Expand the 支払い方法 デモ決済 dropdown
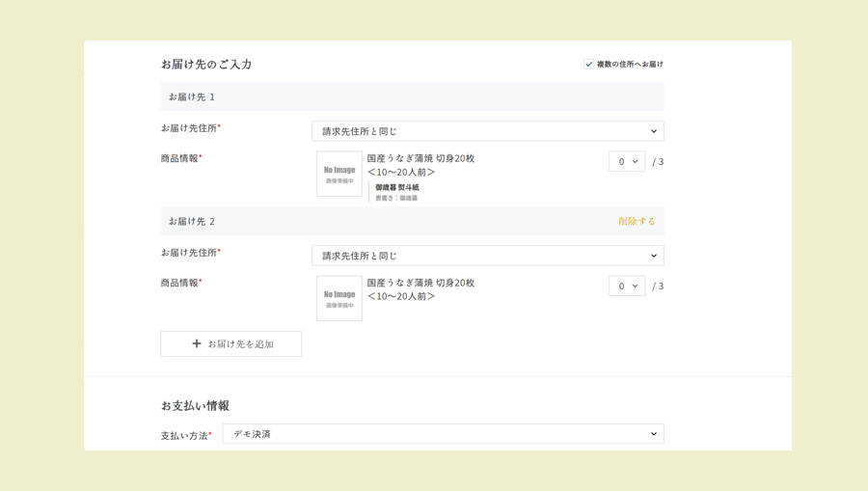 click(x=443, y=434)
